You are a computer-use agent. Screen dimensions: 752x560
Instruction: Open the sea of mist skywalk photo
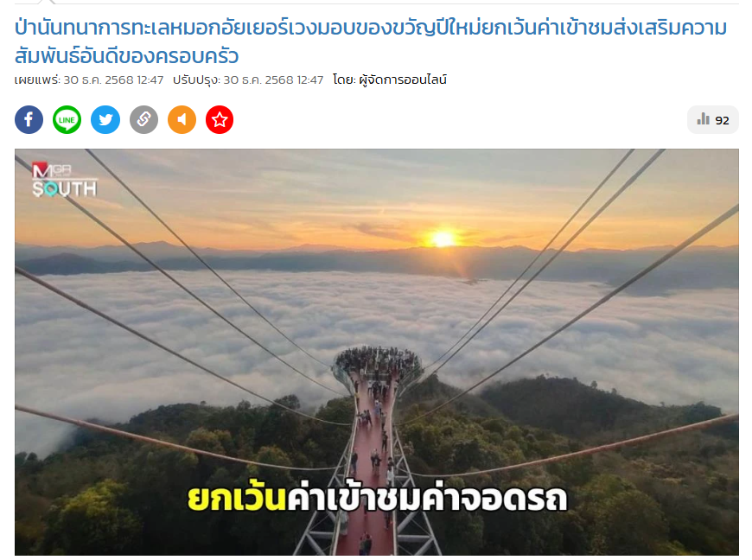coord(377,353)
